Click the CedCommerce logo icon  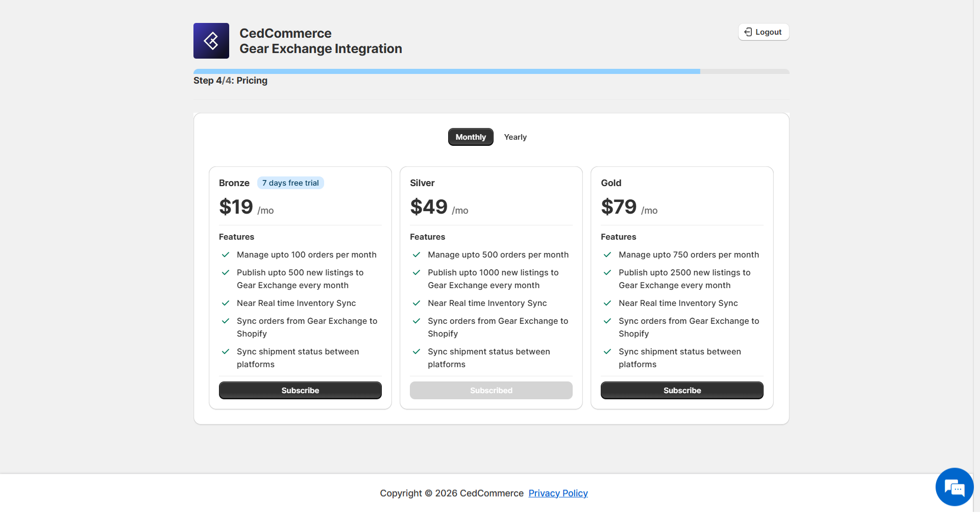(211, 41)
